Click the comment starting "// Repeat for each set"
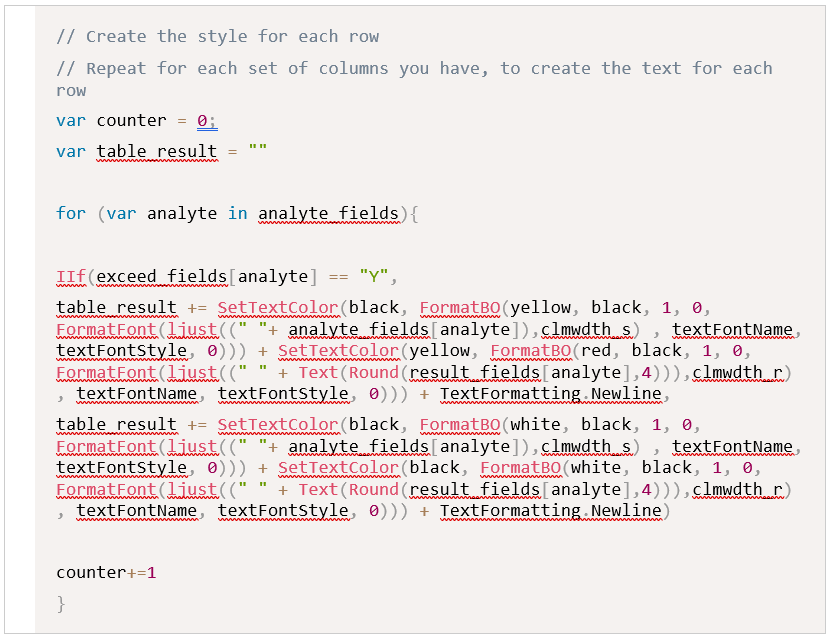 point(414,79)
